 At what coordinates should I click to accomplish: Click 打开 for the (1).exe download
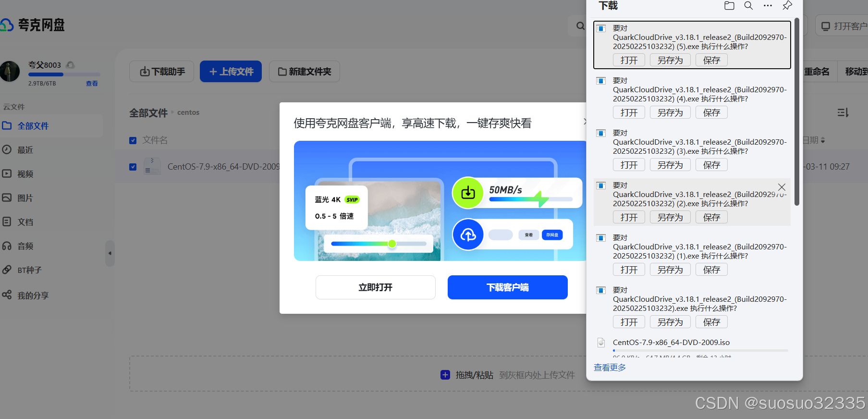click(x=629, y=270)
